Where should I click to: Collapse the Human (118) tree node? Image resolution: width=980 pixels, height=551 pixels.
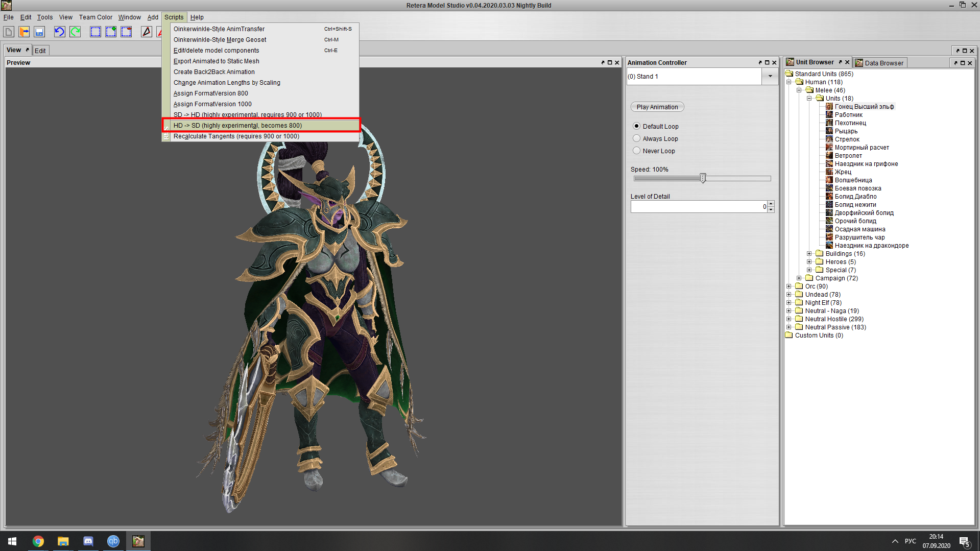789,82
